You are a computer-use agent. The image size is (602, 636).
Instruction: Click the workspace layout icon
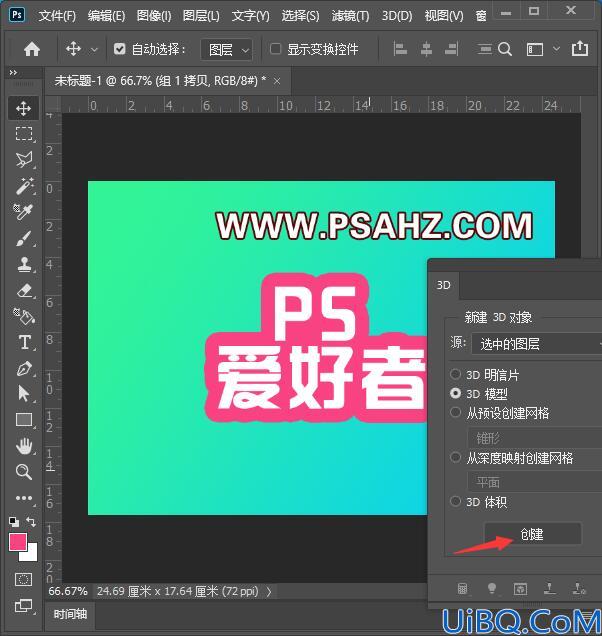click(x=535, y=49)
